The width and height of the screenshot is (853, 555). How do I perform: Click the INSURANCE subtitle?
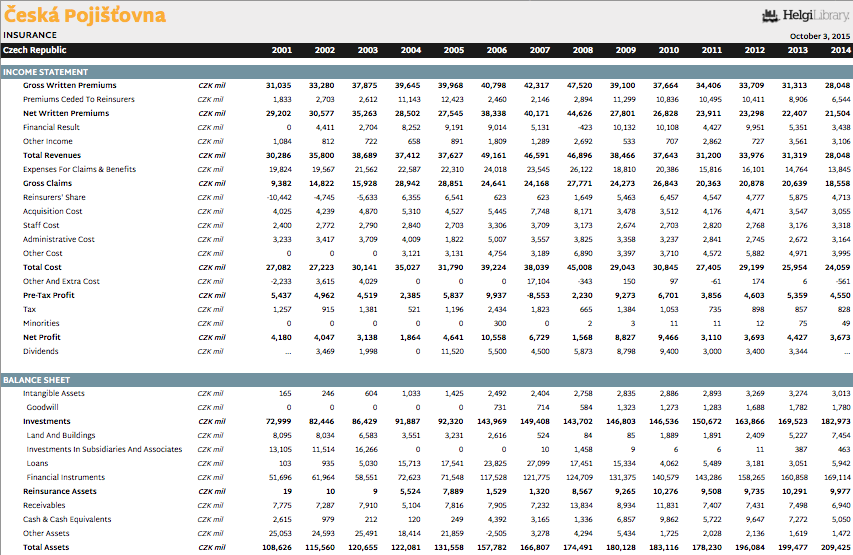[x=30, y=35]
